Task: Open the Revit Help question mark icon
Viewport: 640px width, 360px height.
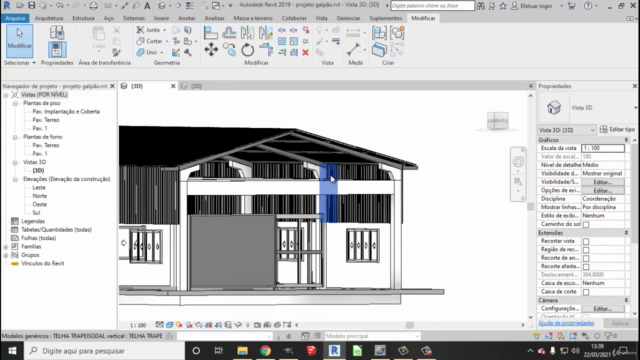Action: click(588, 6)
